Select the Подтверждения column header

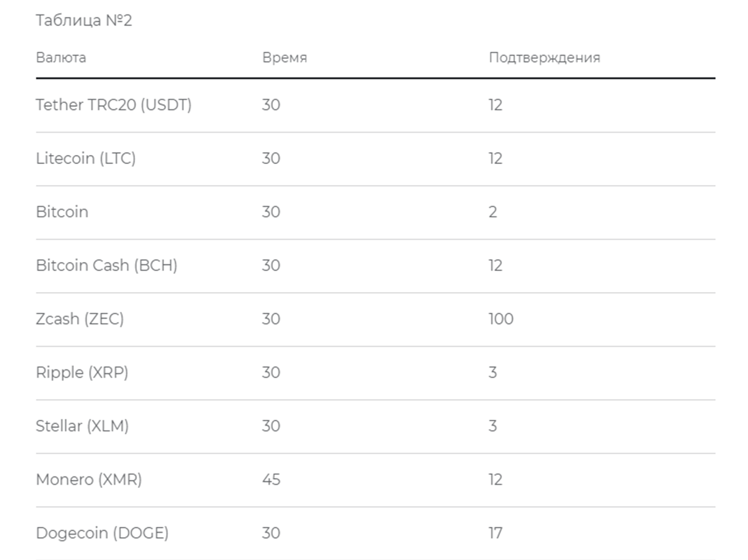[544, 58]
